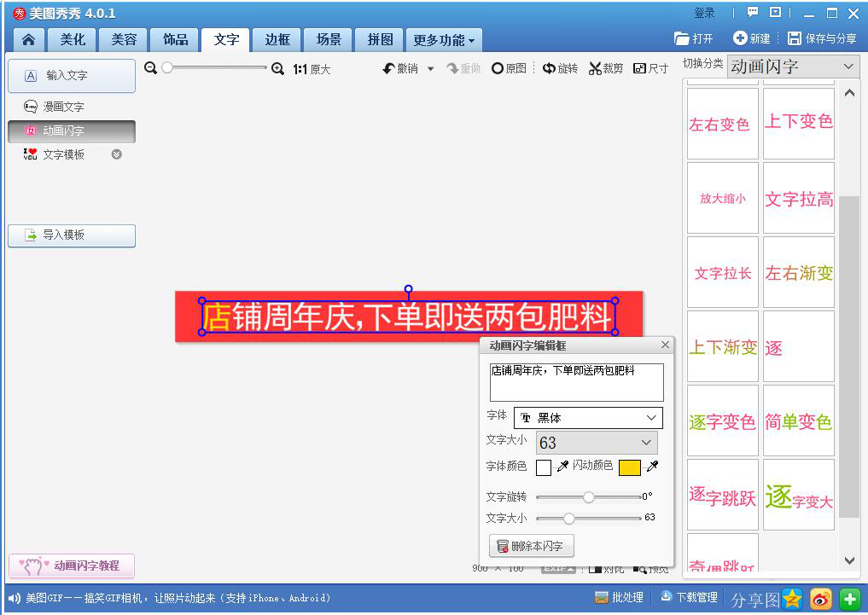Viewport: 868px width, 615px height.
Task: Click the flash text edit box
Action: tap(576, 381)
